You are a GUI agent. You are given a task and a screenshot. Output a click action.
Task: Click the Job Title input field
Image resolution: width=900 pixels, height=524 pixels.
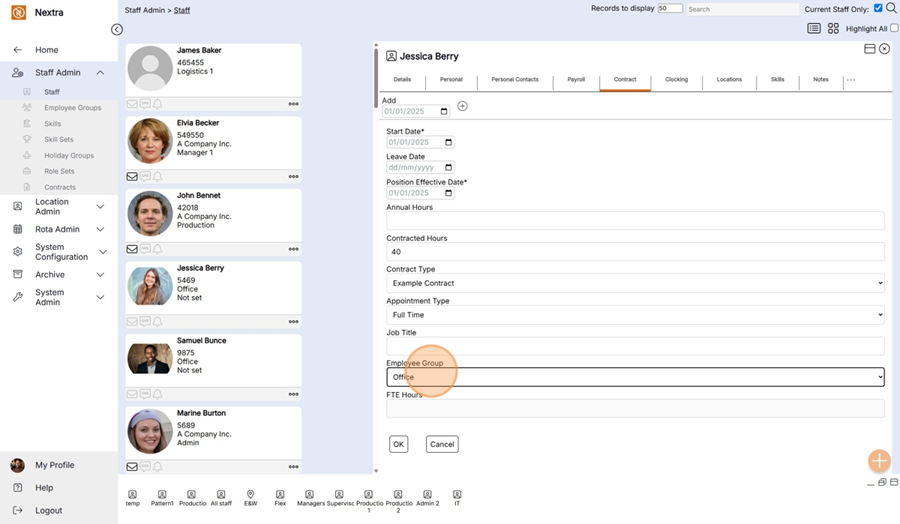point(635,346)
